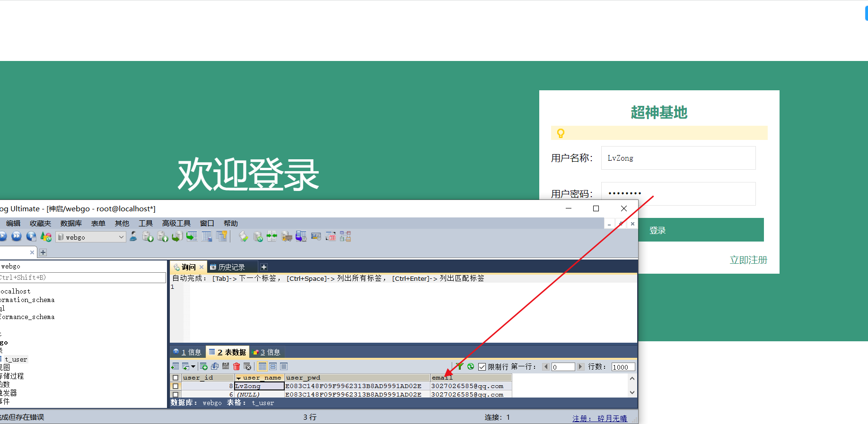Click the insert new row icon
This screenshot has width=868, height=424.
[x=204, y=366]
